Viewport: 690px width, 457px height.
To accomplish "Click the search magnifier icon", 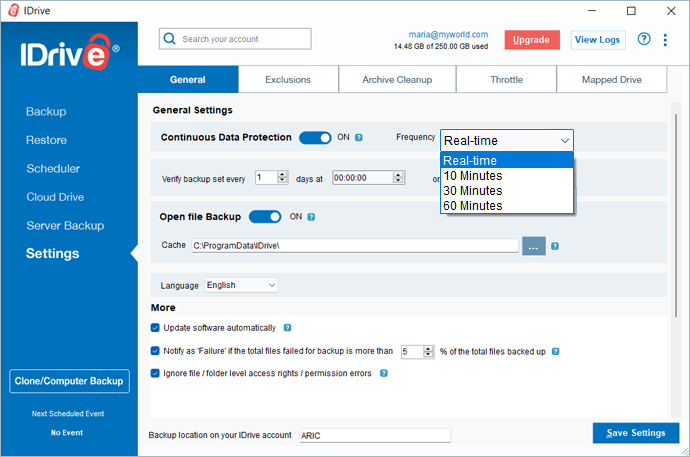I will click(169, 39).
